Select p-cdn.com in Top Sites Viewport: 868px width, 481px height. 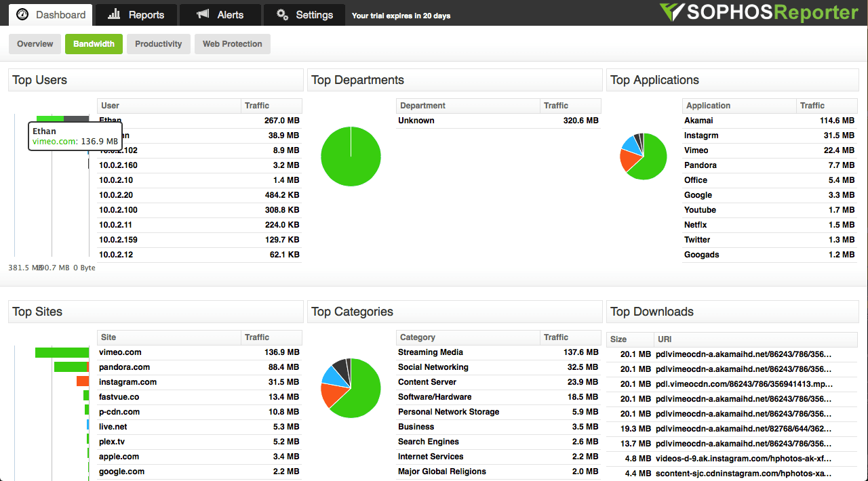(x=199, y=412)
